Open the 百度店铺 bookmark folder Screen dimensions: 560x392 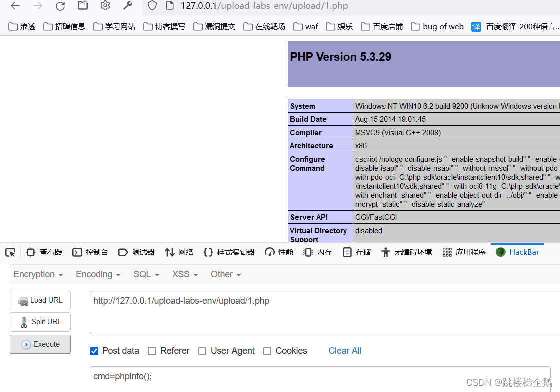point(382,27)
